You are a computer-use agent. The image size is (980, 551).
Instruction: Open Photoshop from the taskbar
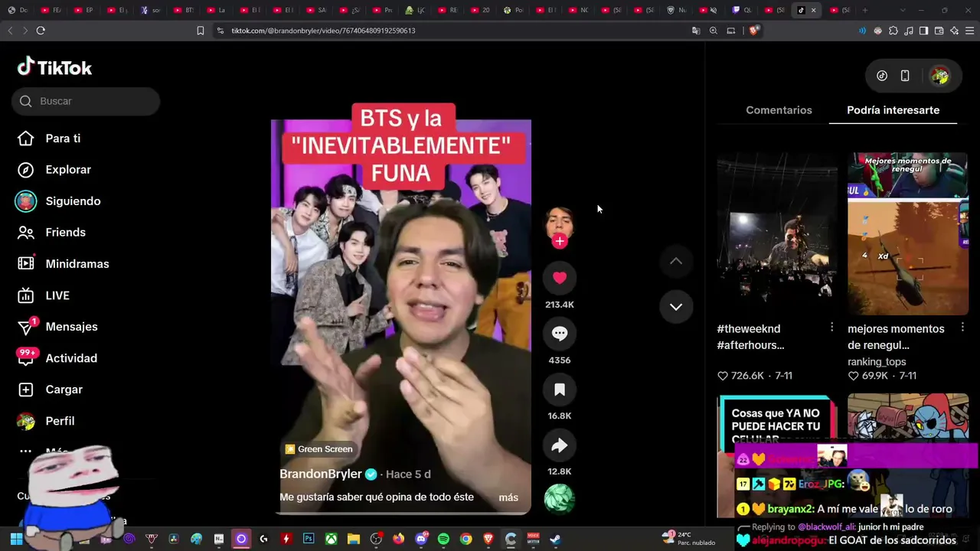309,539
